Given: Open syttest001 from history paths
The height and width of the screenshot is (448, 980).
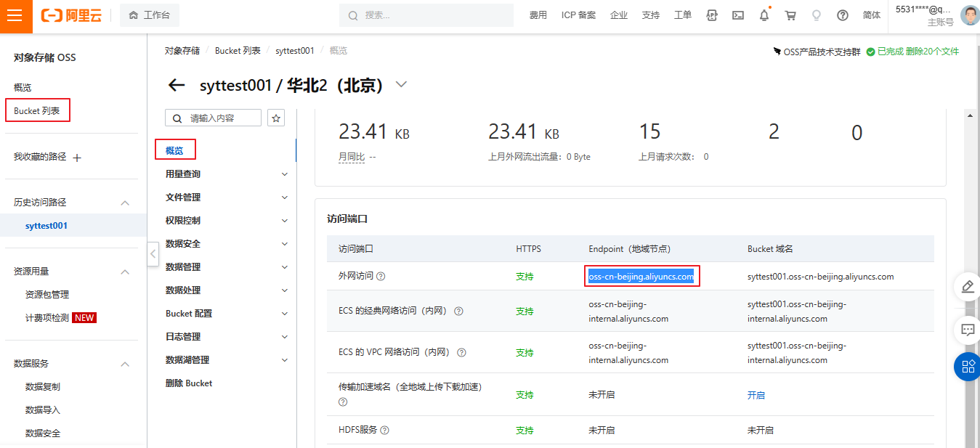Looking at the screenshot, I should point(46,226).
